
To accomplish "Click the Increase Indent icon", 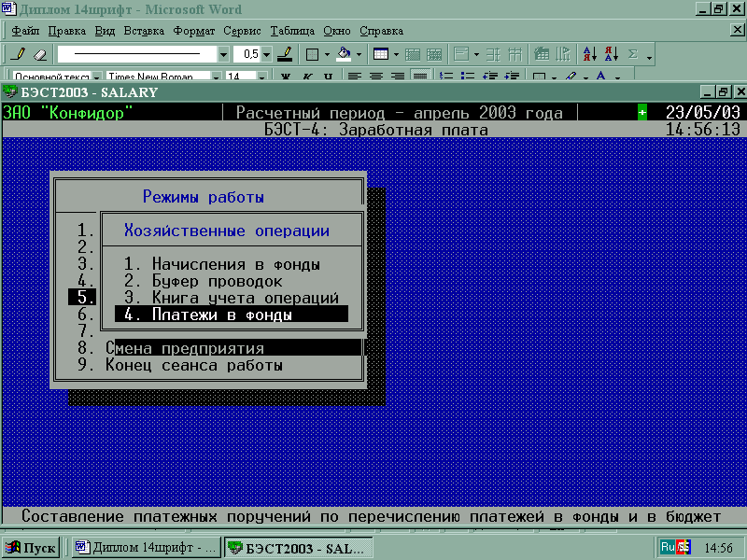I will click(512, 77).
